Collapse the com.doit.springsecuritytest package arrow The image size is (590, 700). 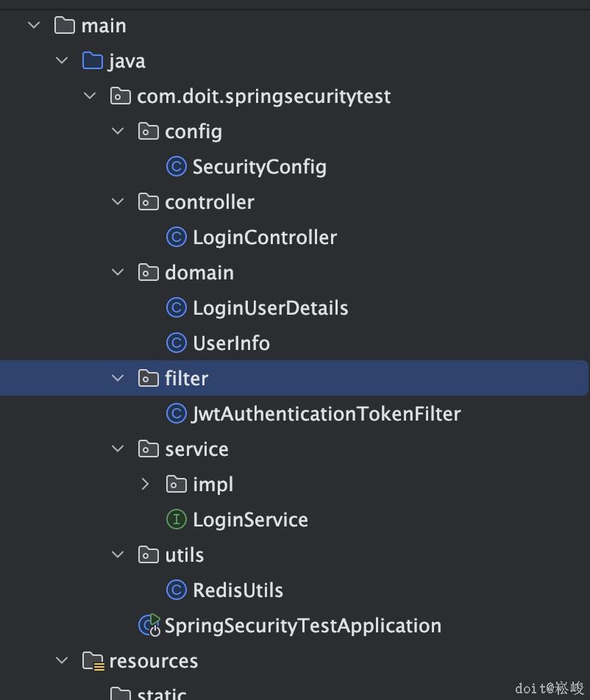coord(90,96)
